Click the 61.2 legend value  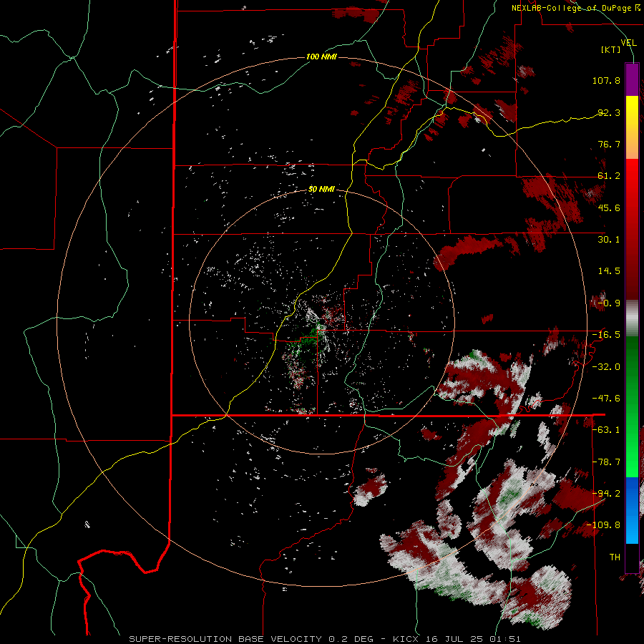pos(609,176)
